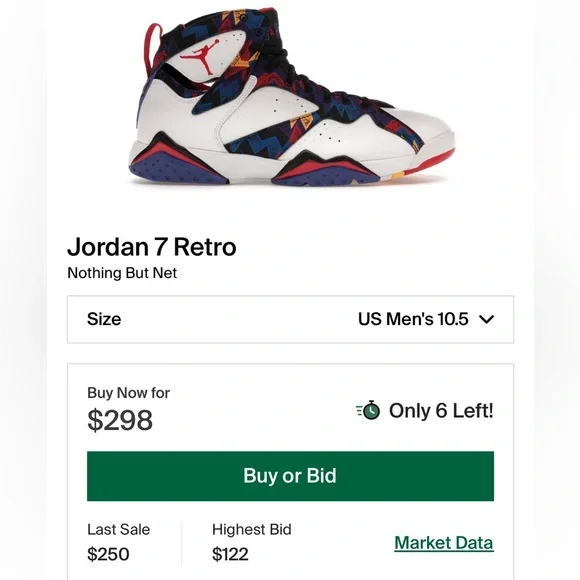Click the Jordan 7 Retro product title
Screen dimensions: 580x580
click(152, 247)
